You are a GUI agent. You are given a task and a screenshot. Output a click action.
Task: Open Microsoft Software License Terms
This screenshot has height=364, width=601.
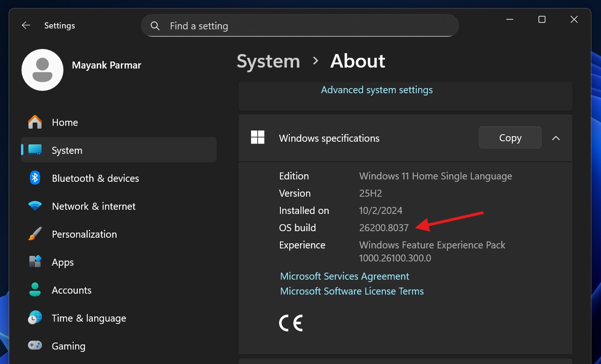point(351,291)
